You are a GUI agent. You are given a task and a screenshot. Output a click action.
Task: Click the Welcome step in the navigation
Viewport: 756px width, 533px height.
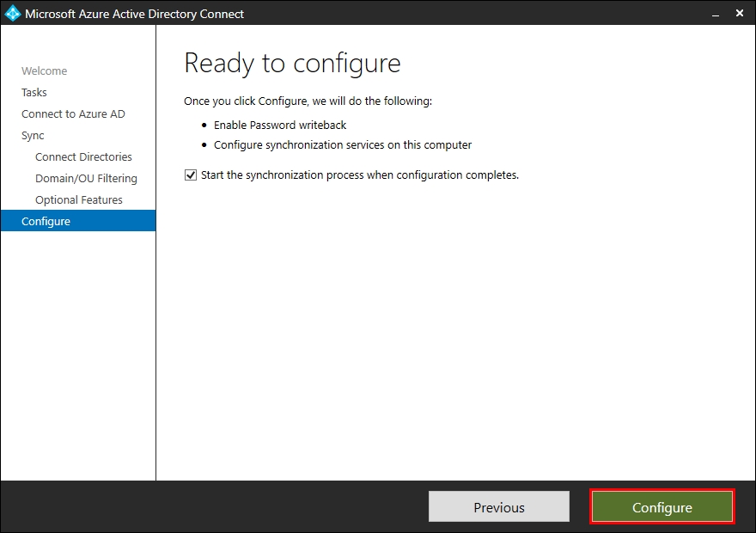[45, 70]
